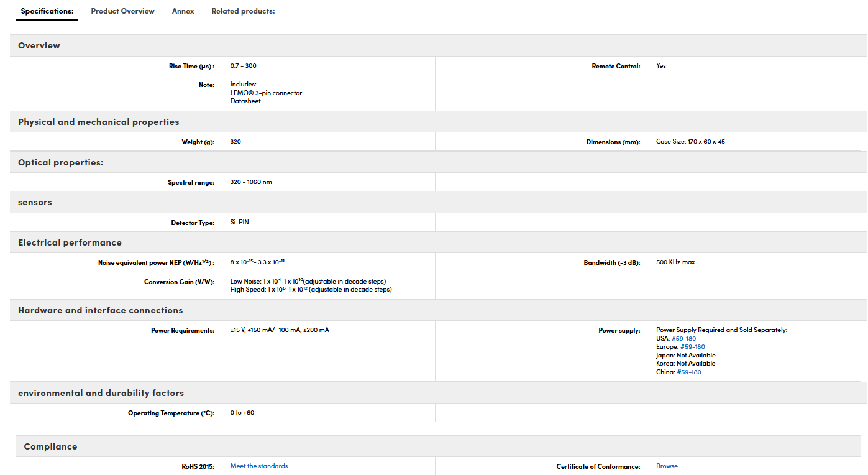The width and height of the screenshot is (868, 475).
Task: Click the Specifications tab
Action: click(47, 11)
